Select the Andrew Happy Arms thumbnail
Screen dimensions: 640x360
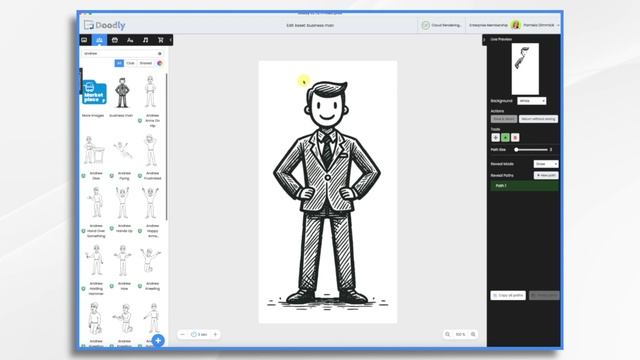pos(150,202)
